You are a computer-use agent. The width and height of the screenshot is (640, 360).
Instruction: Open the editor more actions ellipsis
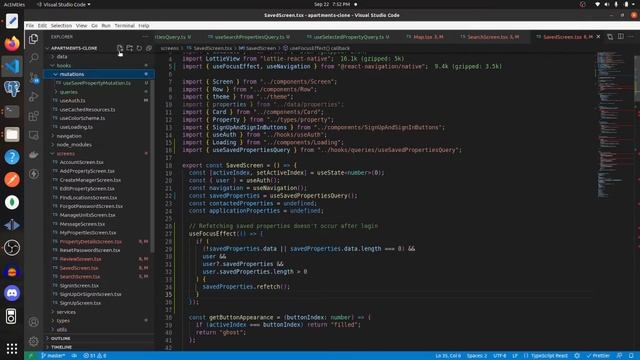coord(631,37)
